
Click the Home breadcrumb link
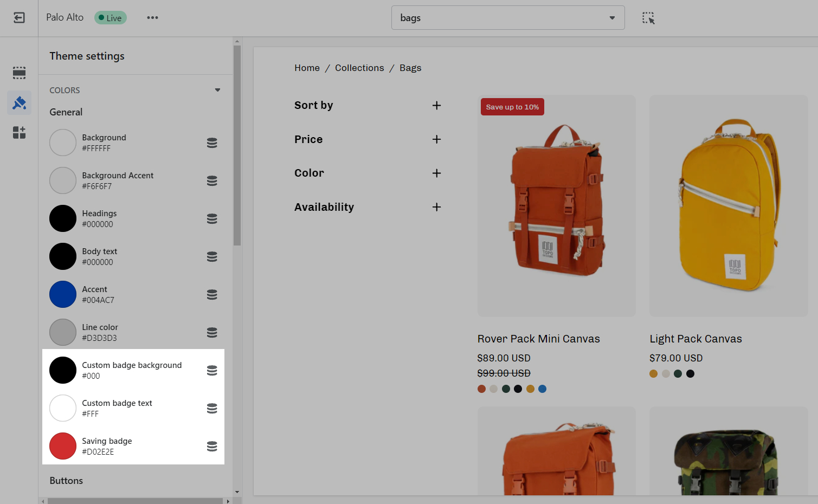click(307, 68)
